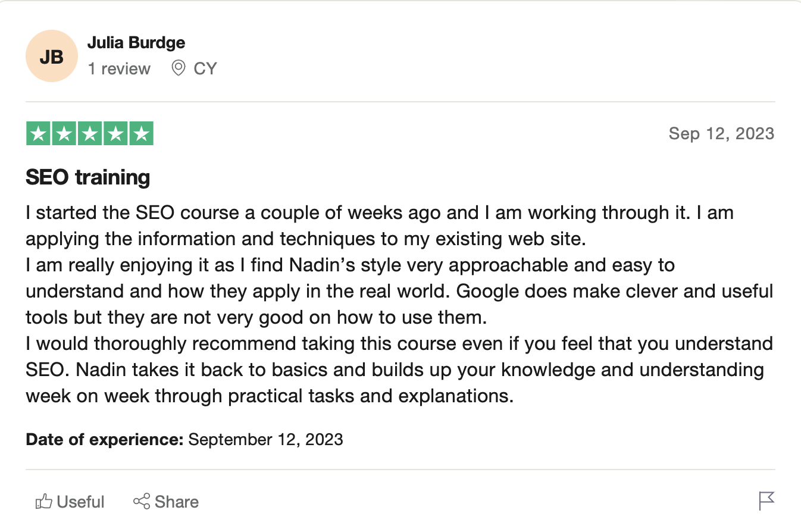The height and width of the screenshot is (532, 801).
Task: Click the "Date of experience:" label
Action: pyautogui.click(x=105, y=440)
